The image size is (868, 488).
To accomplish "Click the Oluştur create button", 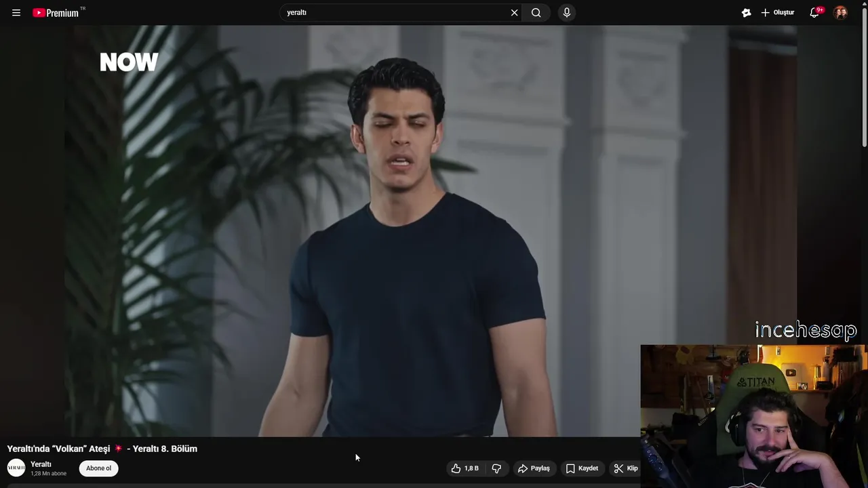I will point(777,12).
